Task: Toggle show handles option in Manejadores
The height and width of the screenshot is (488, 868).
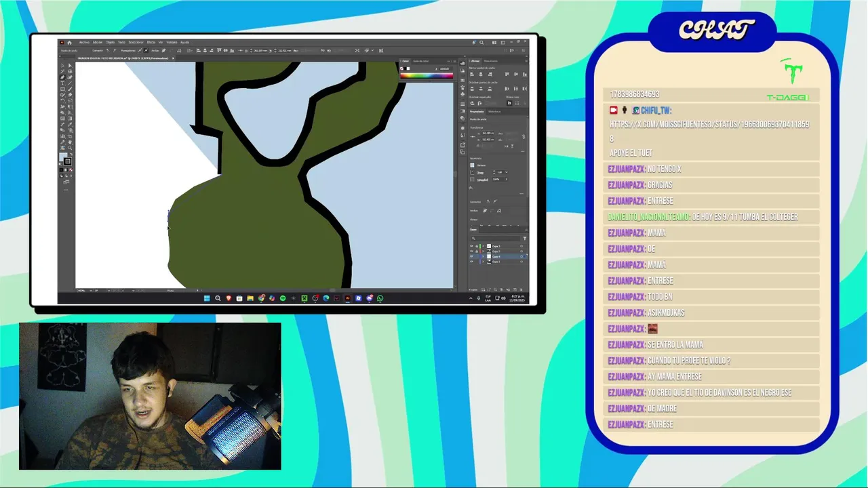Action: [140, 51]
